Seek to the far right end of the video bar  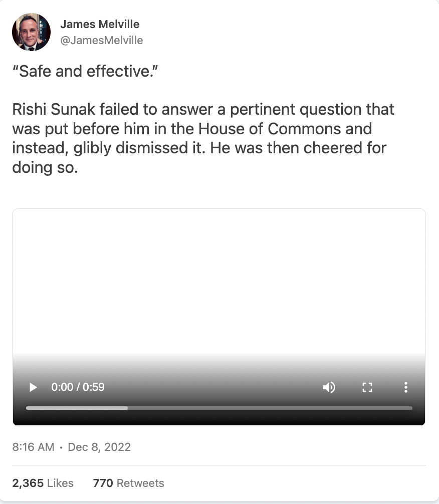[x=411, y=408]
